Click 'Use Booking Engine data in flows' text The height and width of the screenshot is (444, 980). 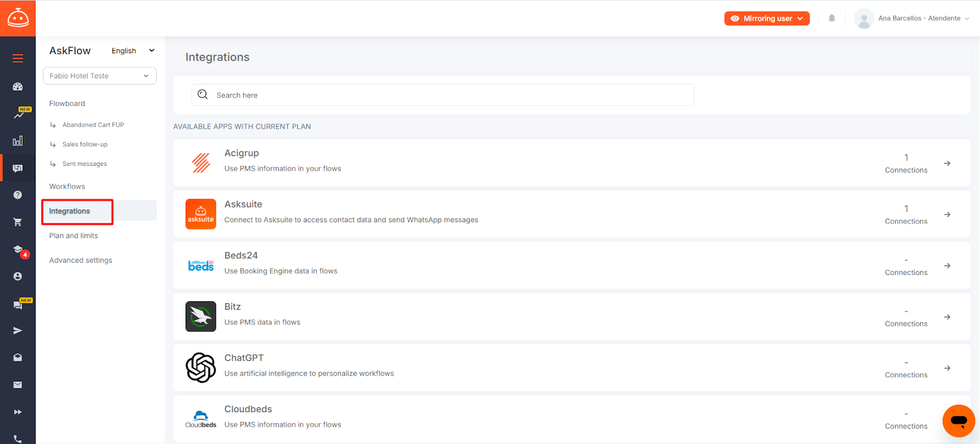(281, 271)
